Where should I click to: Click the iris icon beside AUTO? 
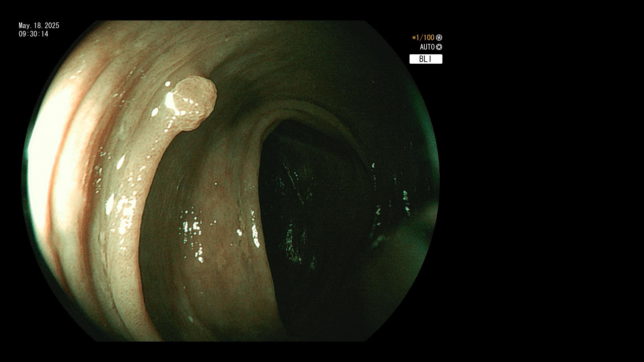tap(439, 47)
